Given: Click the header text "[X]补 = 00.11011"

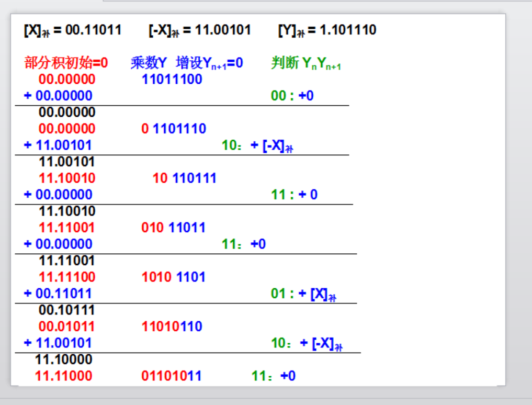Looking at the screenshot, I should pos(73,30).
